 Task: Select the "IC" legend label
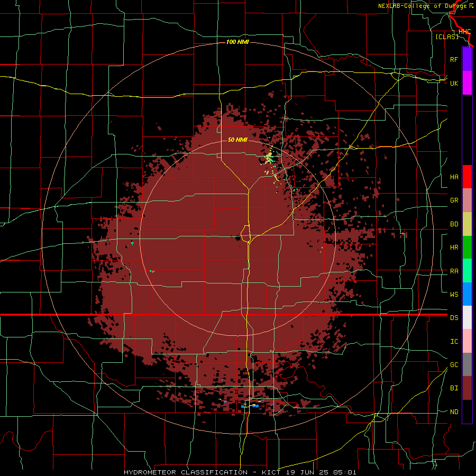click(454, 342)
